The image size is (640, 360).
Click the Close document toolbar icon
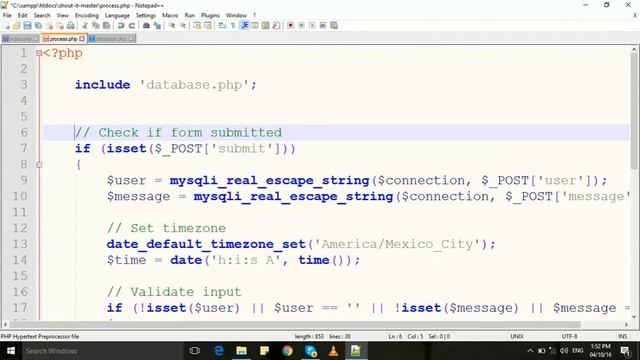[x=49, y=25]
